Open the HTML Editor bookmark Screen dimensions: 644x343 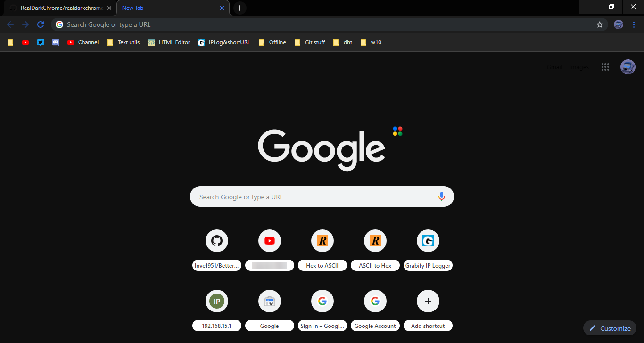coord(169,42)
